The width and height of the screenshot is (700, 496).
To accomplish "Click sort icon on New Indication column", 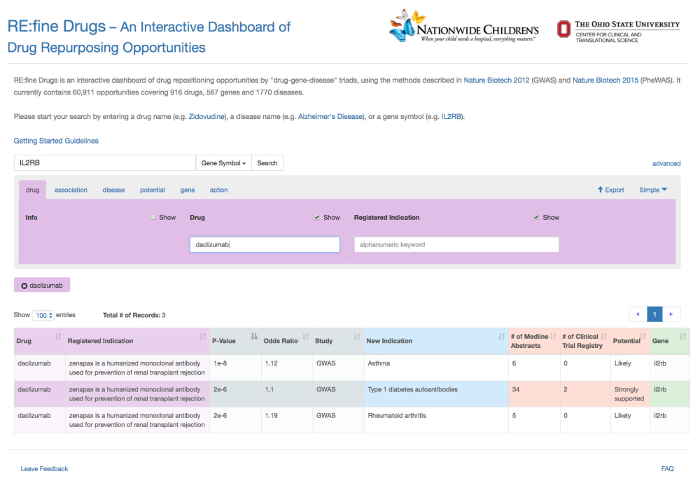I will tap(500, 336).
